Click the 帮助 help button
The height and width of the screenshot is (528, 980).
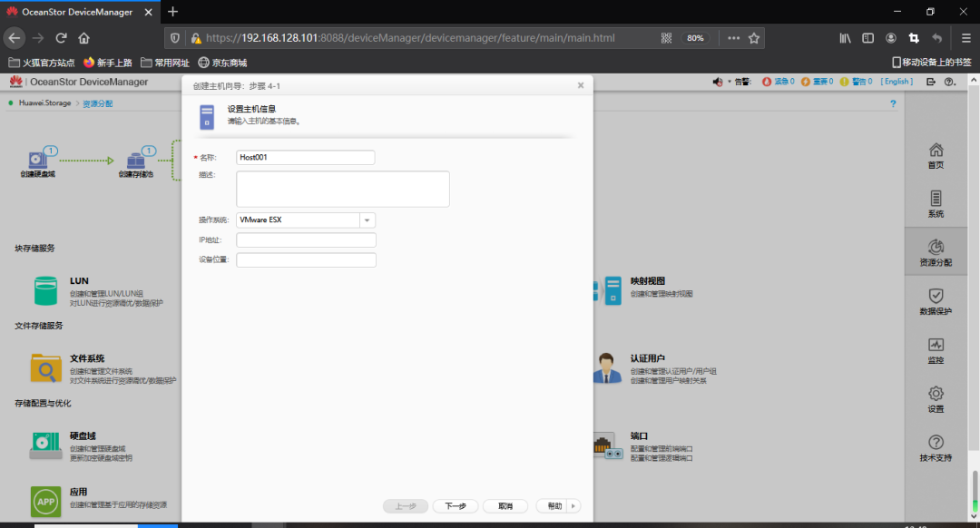click(x=554, y=506)
